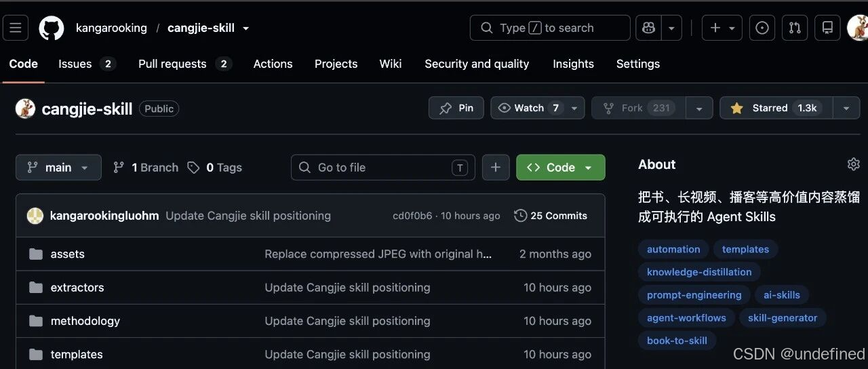The width and height of the screenshot is (868, 369).
Task: Select the prompt-engineering topic tag
Action: (694, 295)
